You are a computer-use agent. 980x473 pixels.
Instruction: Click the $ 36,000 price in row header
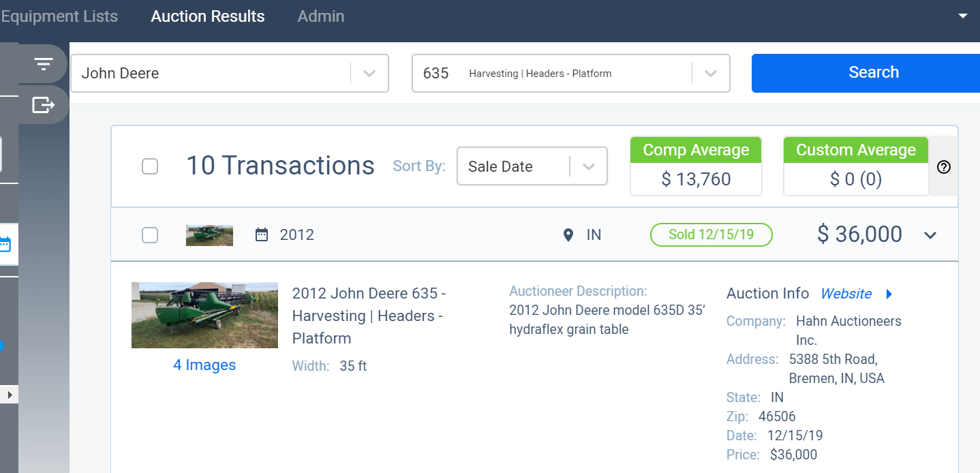(x=859, y=234)
